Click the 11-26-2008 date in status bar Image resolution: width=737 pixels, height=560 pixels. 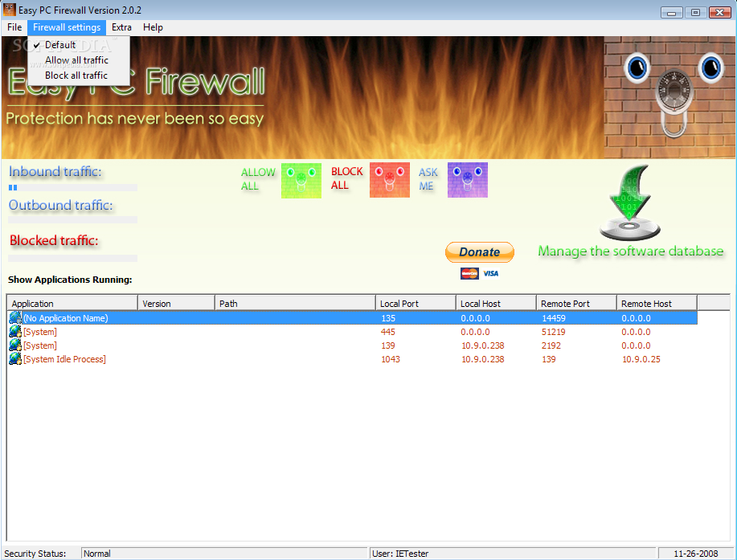click(696, 554)
